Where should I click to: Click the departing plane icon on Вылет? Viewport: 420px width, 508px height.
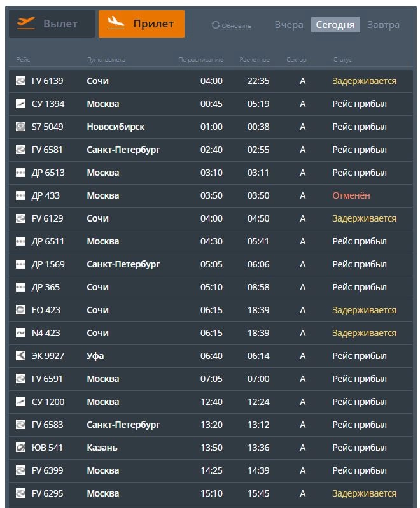[x=26, y=24]
